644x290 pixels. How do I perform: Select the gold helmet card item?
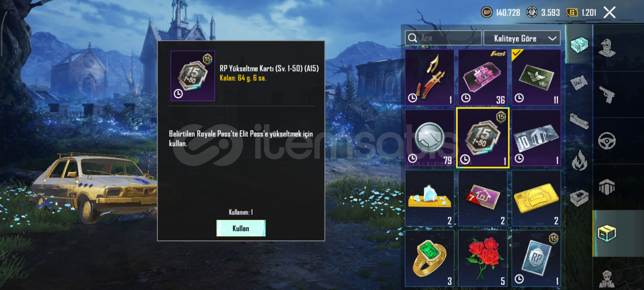[536, 198]
